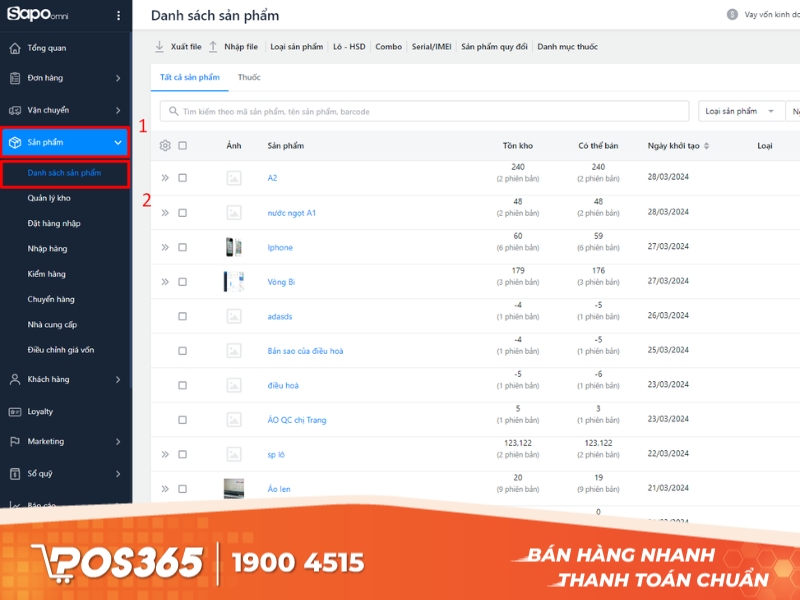This screenshot has width=800, height=600.
Task: Open the Khách hàng sidebar icon
Action: tap(14, 379)
